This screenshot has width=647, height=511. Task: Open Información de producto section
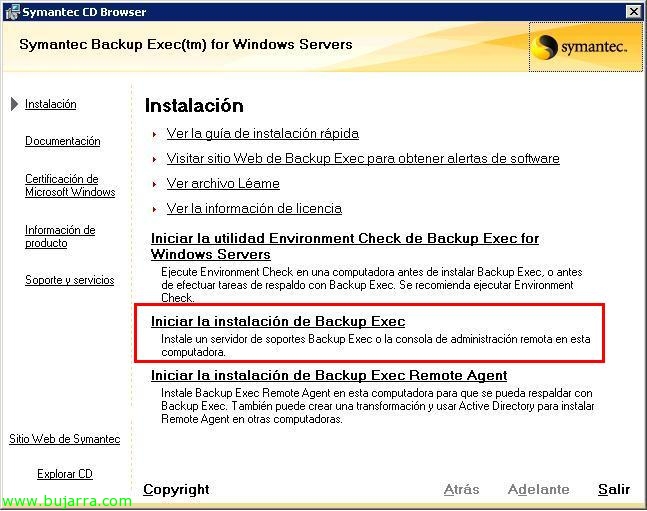pos(60,236)
